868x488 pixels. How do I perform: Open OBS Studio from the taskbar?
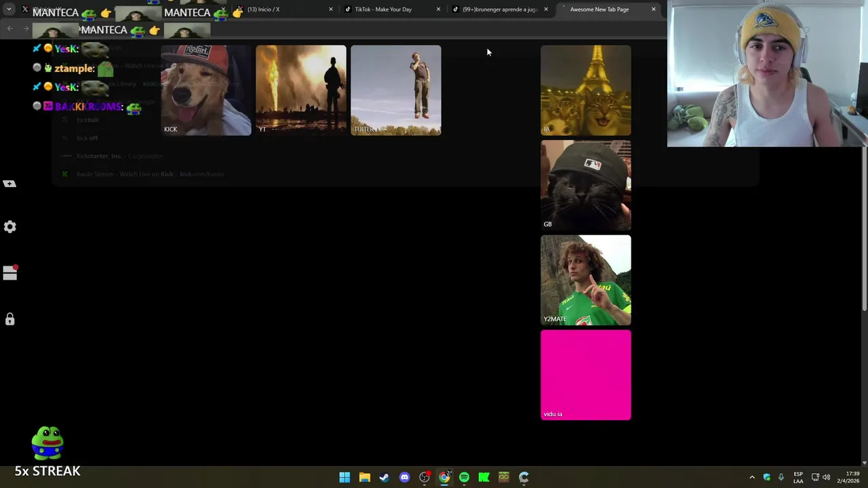[x=425, y=477]
